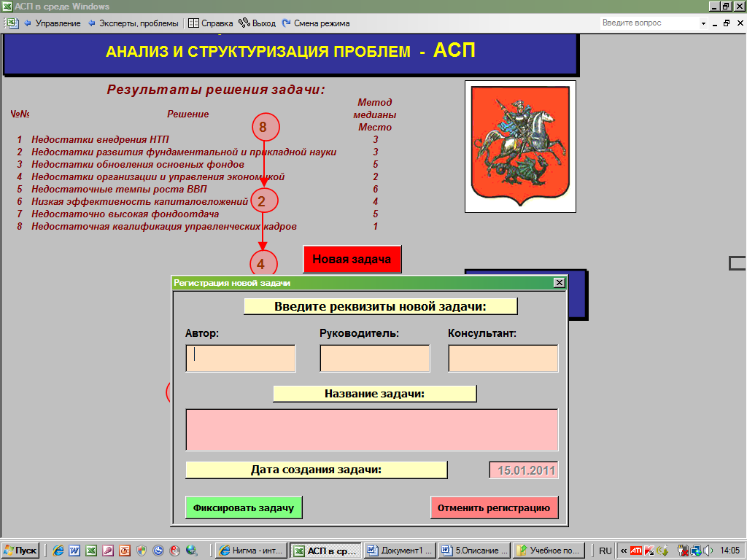Click the taskbar clock 14:05
Image resolution: width=747 pixels, height=560 pixels.
(729, 551)
